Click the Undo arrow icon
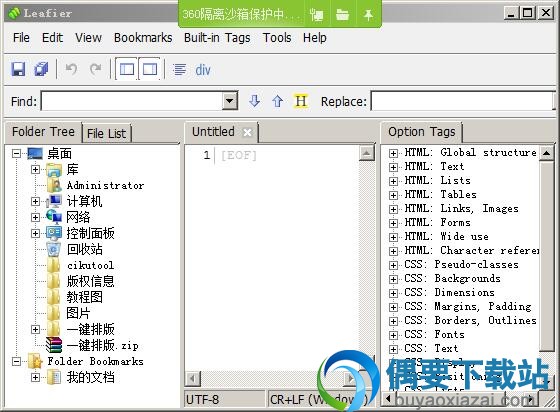 (71, 69)
